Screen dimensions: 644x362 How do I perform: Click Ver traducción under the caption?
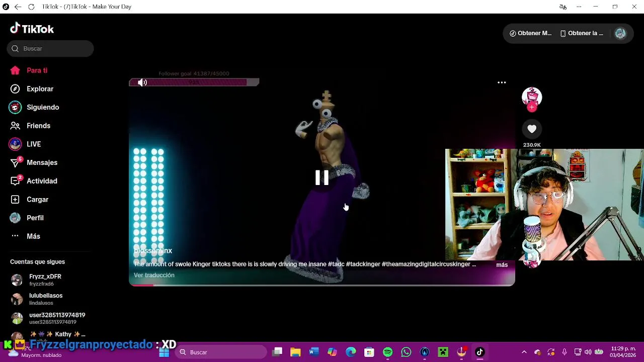[x=154, y=275]
